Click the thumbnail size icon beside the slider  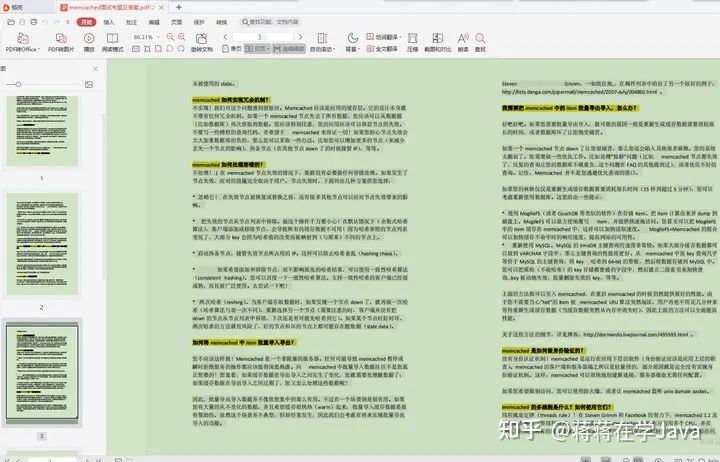89,85
